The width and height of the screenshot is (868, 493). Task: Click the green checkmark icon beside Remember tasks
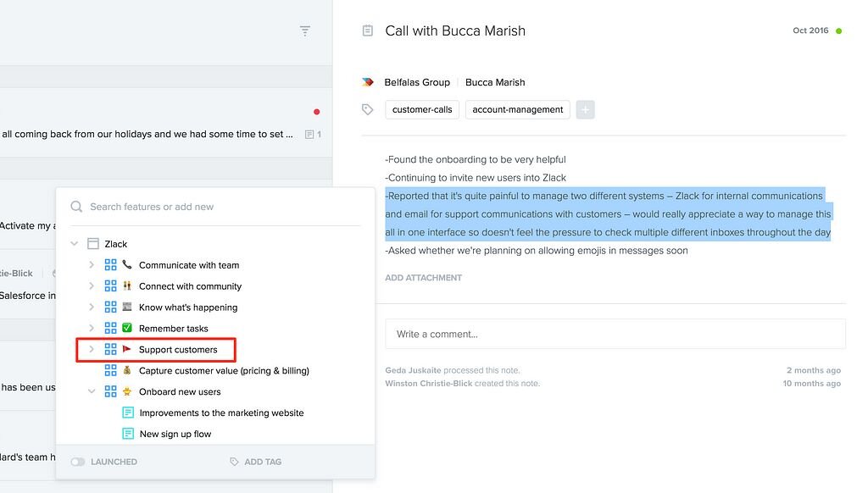(x=125, y=328)
